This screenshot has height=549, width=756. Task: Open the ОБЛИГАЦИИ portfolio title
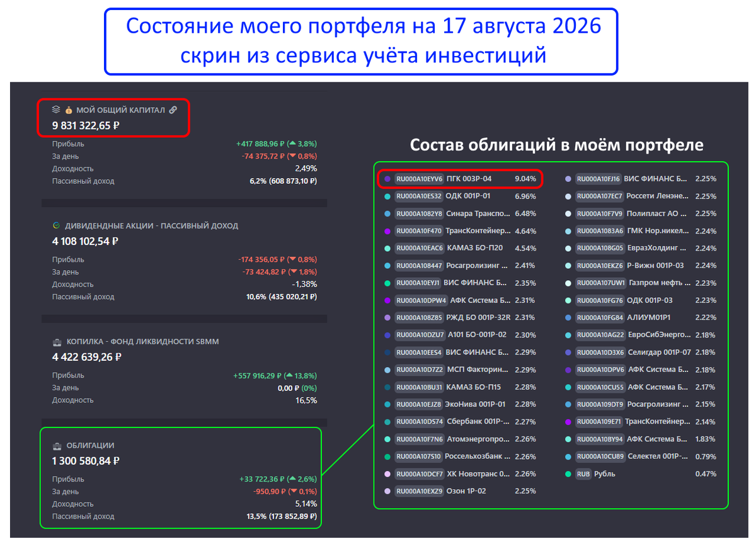click(x=90, y=446)
